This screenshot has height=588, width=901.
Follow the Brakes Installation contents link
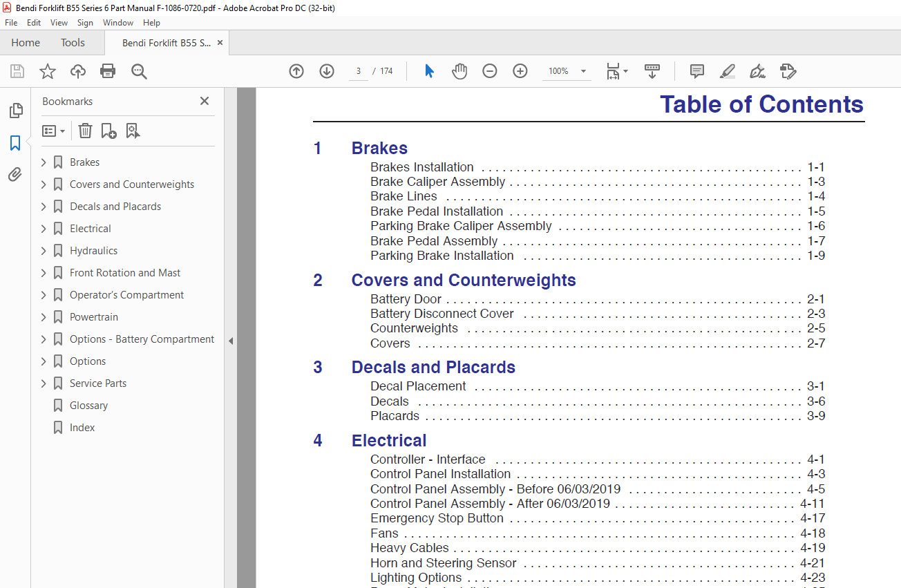(x=422, y=167)
